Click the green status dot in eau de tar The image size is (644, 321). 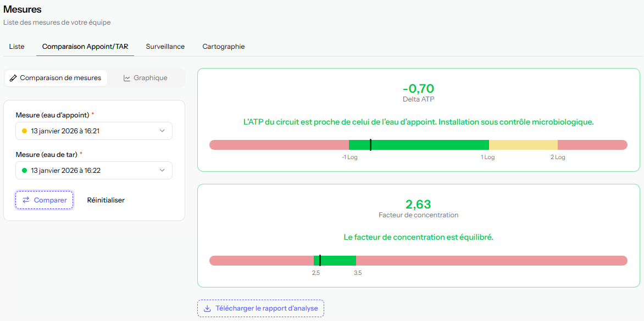click(24, 171)
